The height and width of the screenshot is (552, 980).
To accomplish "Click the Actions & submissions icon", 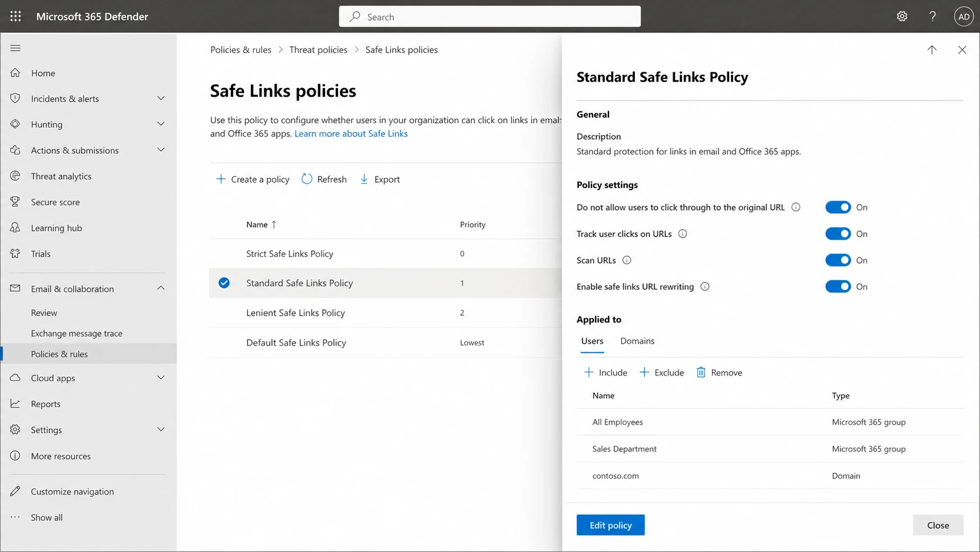I will [15, 150].
